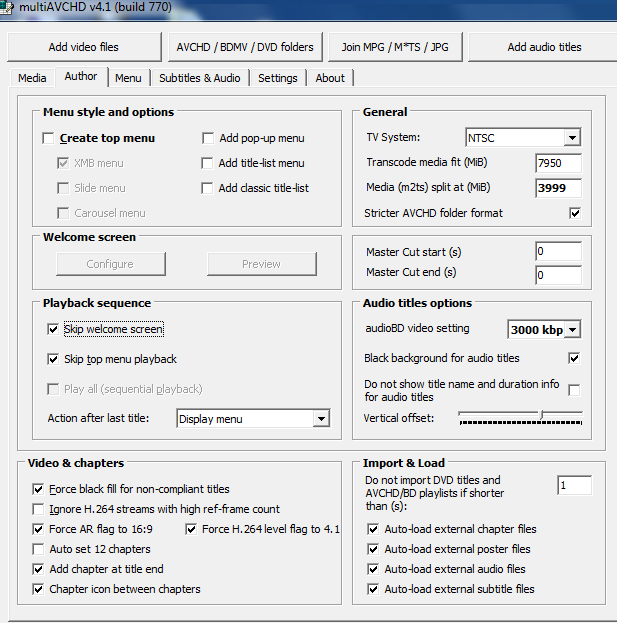This screenshot has width=617, height=623.
Task: Click Media split at MiB field
Action: coord(558,188)
